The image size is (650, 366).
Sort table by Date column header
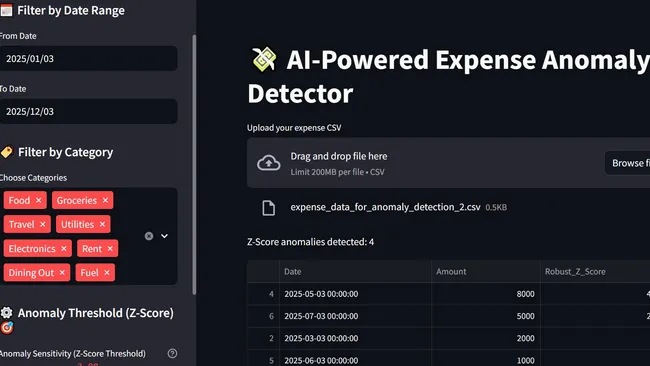tap(355, 271)
